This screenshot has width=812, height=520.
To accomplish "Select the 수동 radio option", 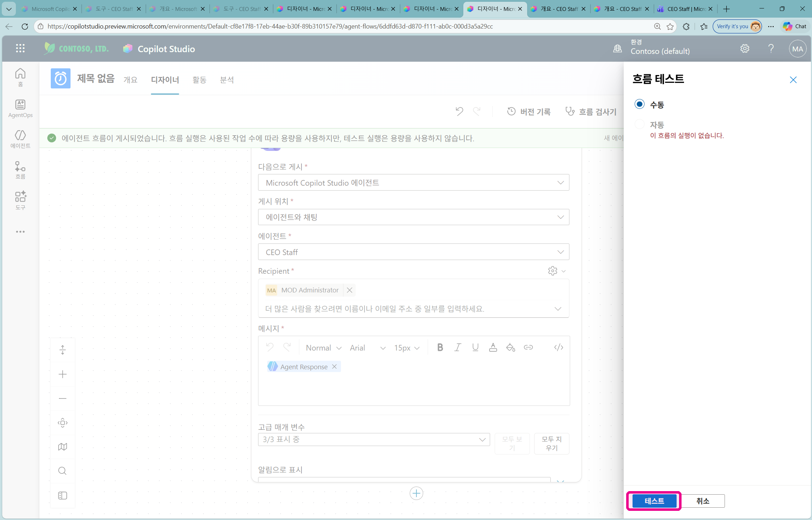I will click(639, 104).
